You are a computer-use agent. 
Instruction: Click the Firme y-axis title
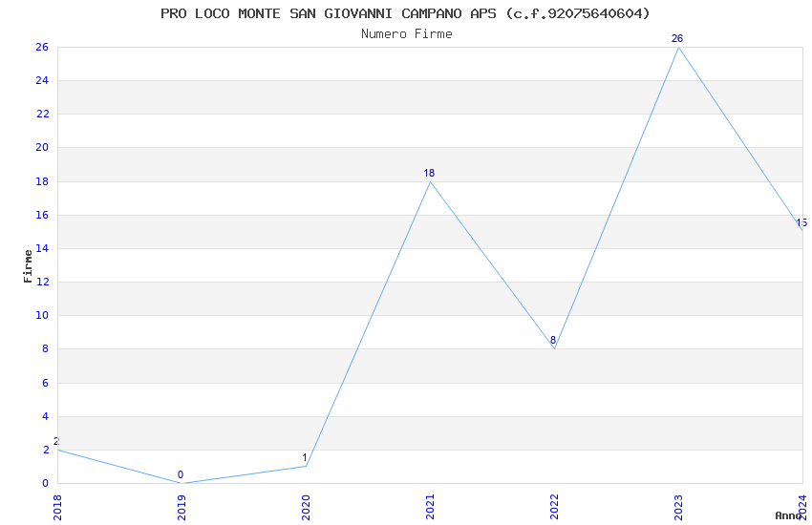[28, 266]
